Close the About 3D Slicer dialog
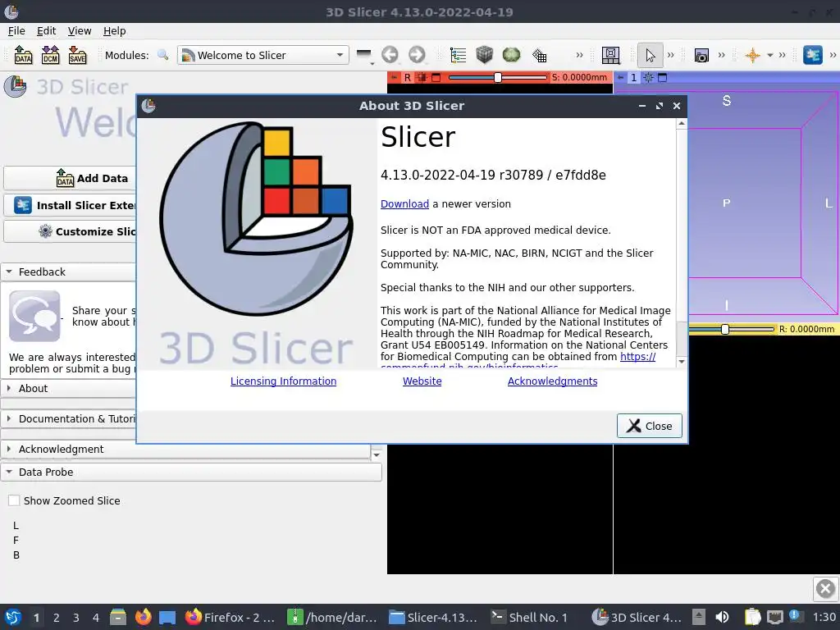The width and height of the screenshot is (840, 630). 650,426
